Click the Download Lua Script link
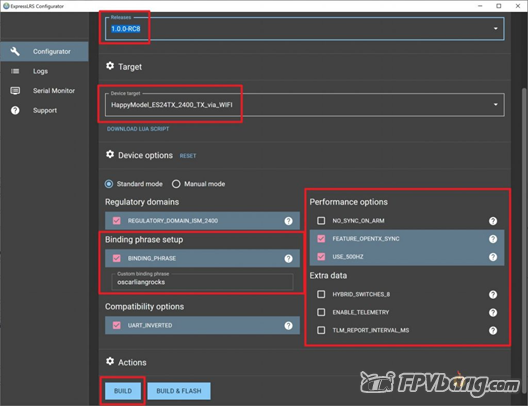Image resolution: width=528 pixels, height=406 pixels. (x=138, y=129)
